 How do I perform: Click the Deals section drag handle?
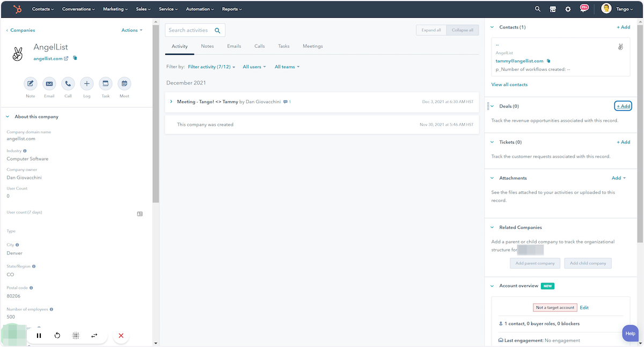[x=487, y=106]
